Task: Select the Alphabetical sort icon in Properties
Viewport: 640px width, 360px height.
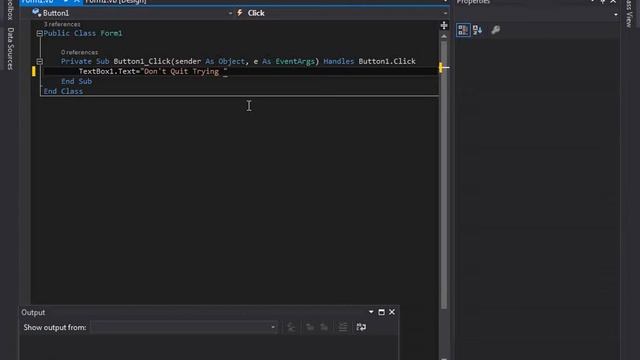Action: tap(477, 30)
